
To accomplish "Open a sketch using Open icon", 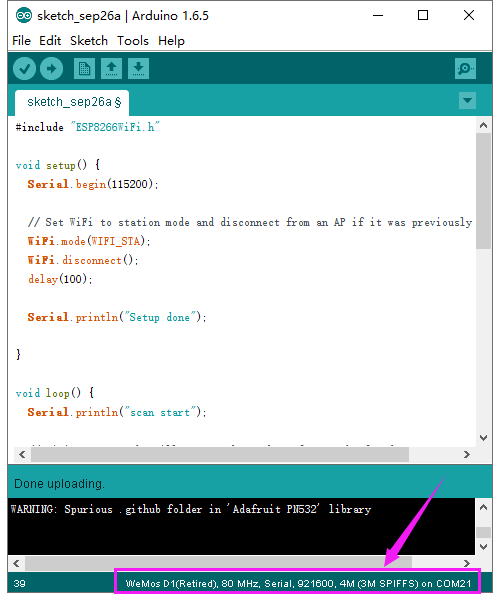I will [x=111, y=69].
